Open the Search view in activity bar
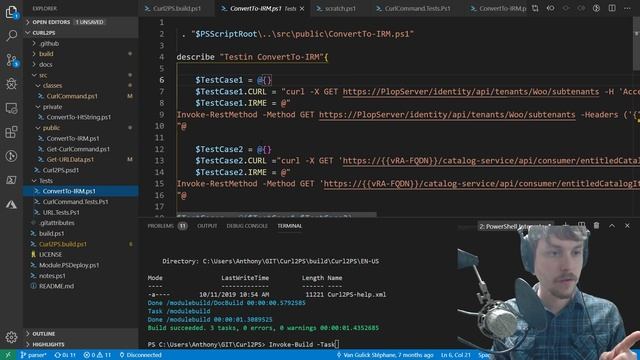 (x=11, y=36)
